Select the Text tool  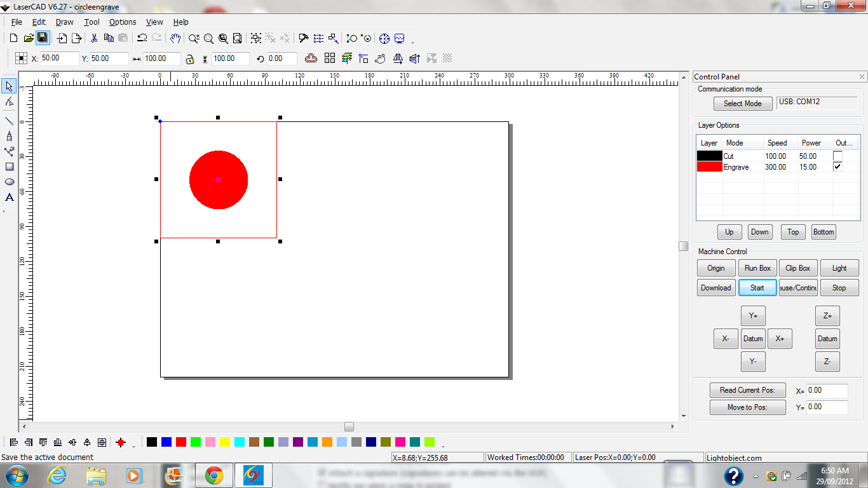pos(10,198)
